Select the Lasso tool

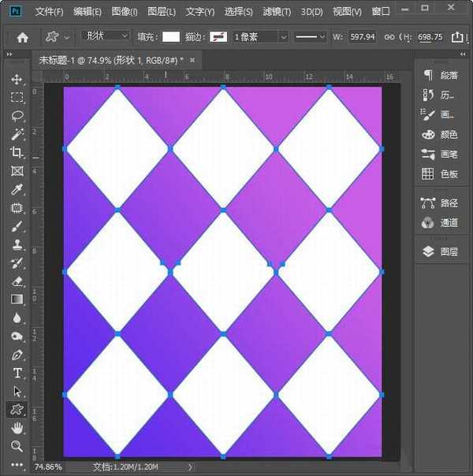(x=17, y=116)
